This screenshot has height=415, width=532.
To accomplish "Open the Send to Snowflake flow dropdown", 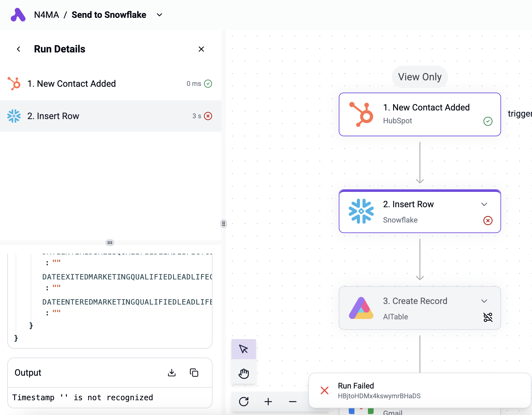I will (159, 15).
